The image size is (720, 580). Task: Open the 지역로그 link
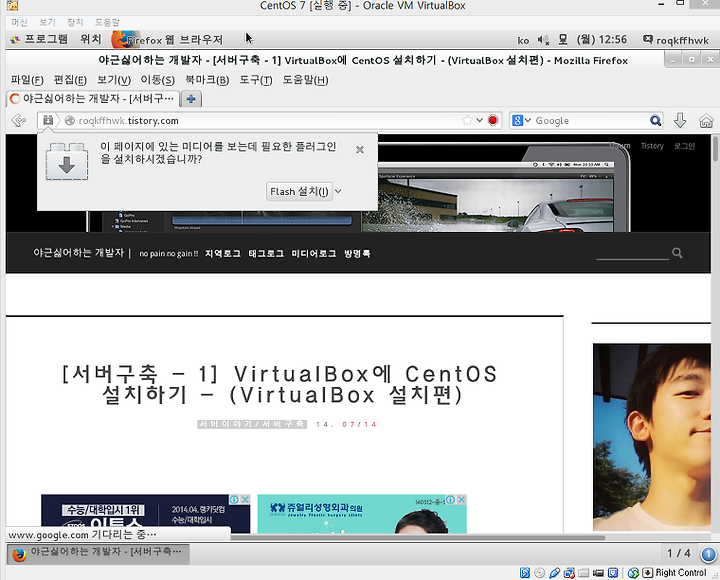(223, 253)
